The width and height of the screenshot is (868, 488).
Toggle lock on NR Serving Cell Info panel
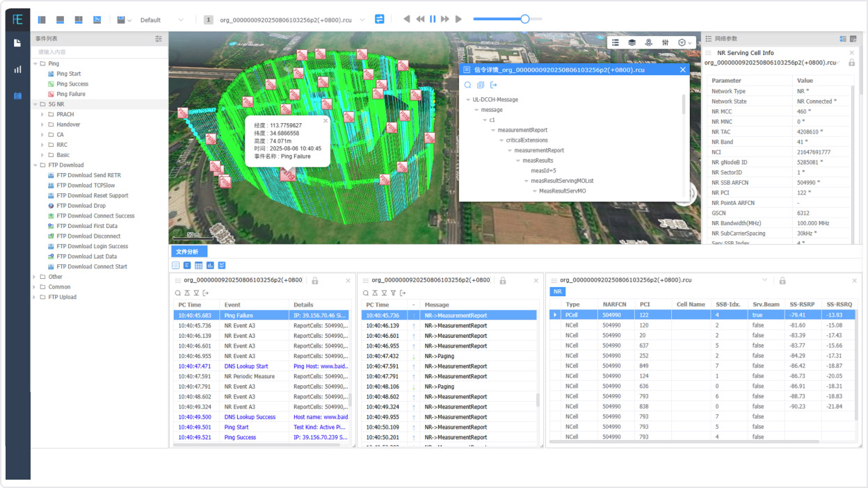click(851, 63)
